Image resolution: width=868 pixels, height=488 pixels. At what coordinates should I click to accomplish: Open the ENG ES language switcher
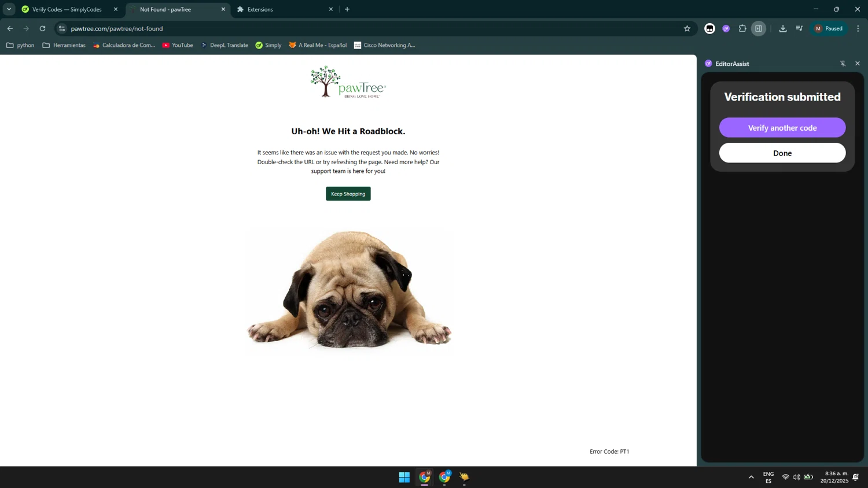[768, 477]
